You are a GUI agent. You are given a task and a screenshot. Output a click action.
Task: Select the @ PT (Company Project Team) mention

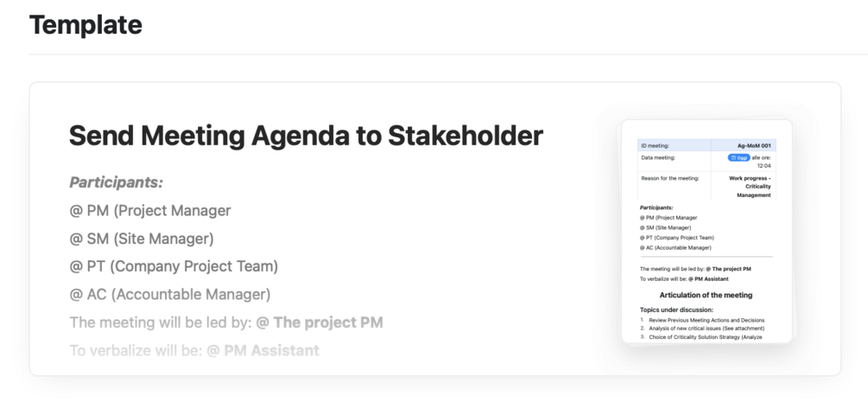point(174,265)
